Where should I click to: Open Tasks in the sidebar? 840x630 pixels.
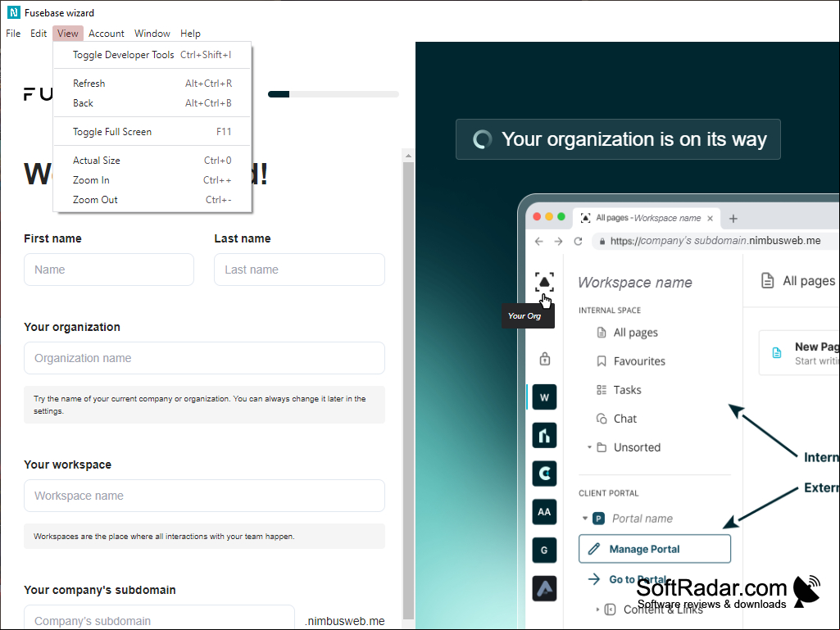[x=619, y=390]
